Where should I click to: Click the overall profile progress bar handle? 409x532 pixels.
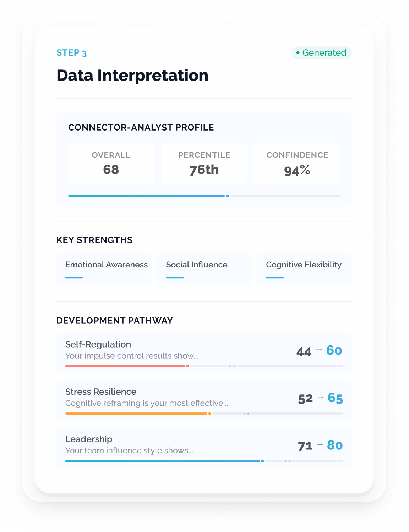tap(228, 196)
